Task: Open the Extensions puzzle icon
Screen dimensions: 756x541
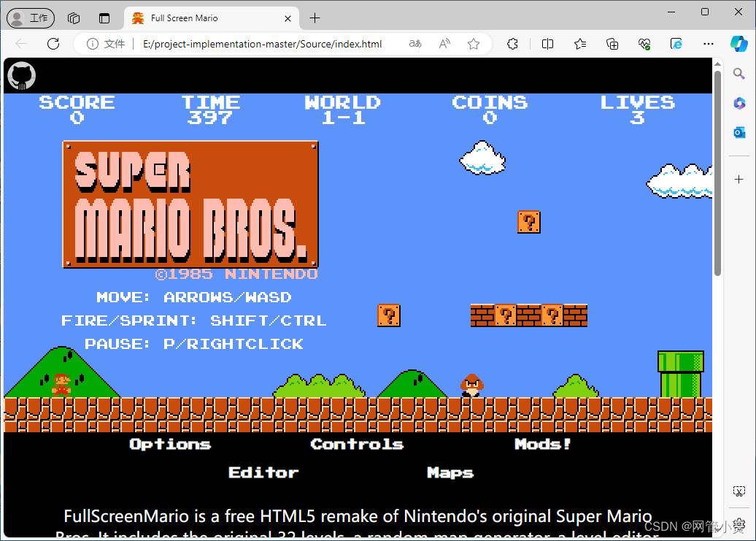Action: [512, 44]
